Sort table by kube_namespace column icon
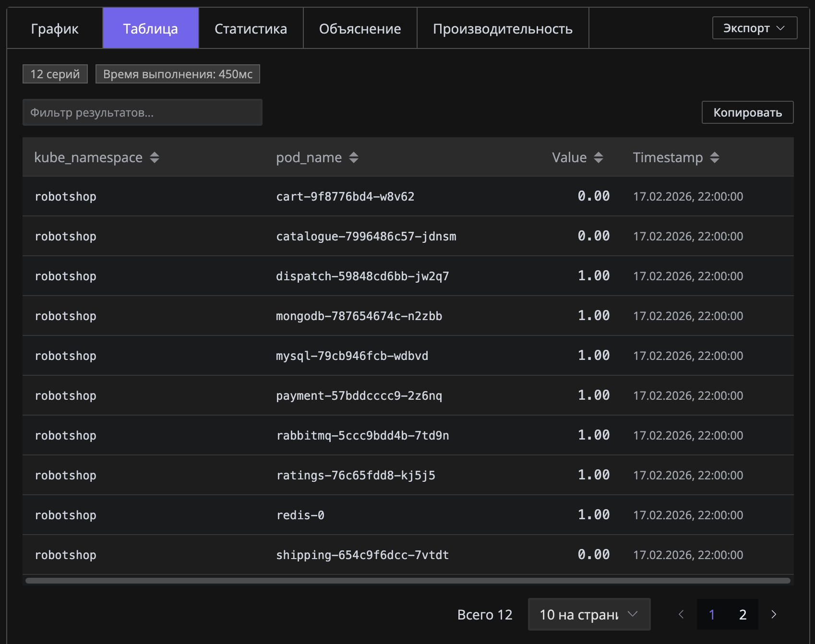This screenshot has height=644, width=815. (154, 157)
